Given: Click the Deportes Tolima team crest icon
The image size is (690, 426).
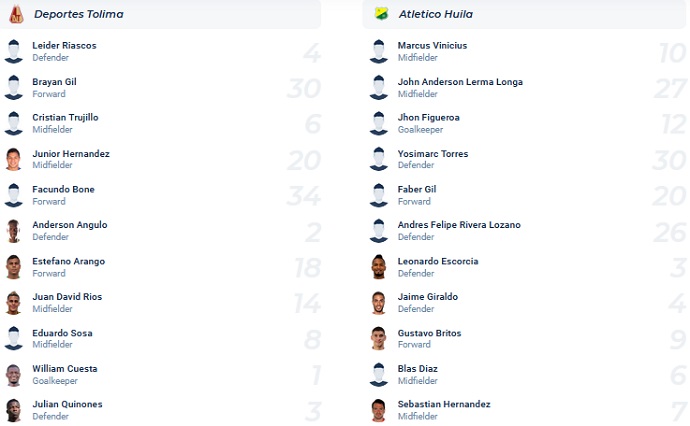Looking at the screenshot, I should 14,14.
